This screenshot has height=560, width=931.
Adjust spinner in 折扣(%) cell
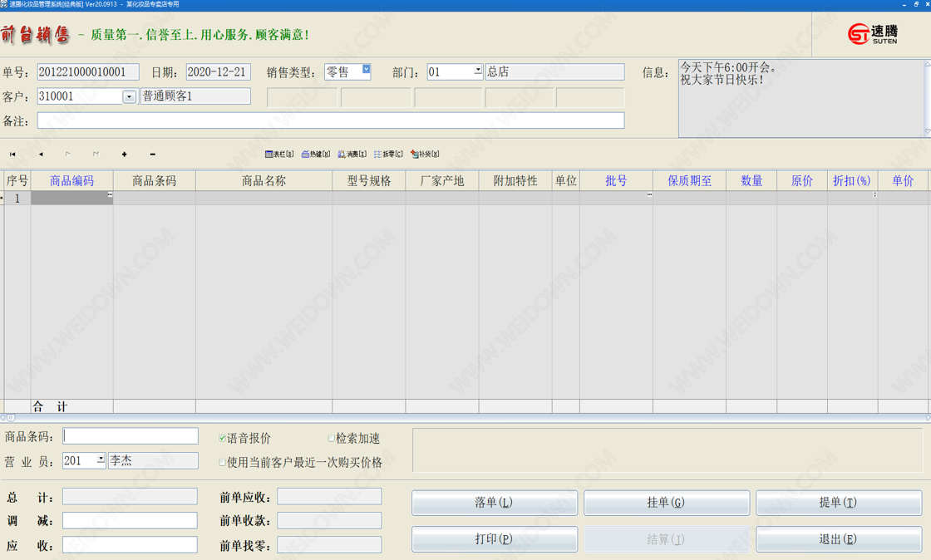[874, 194]
